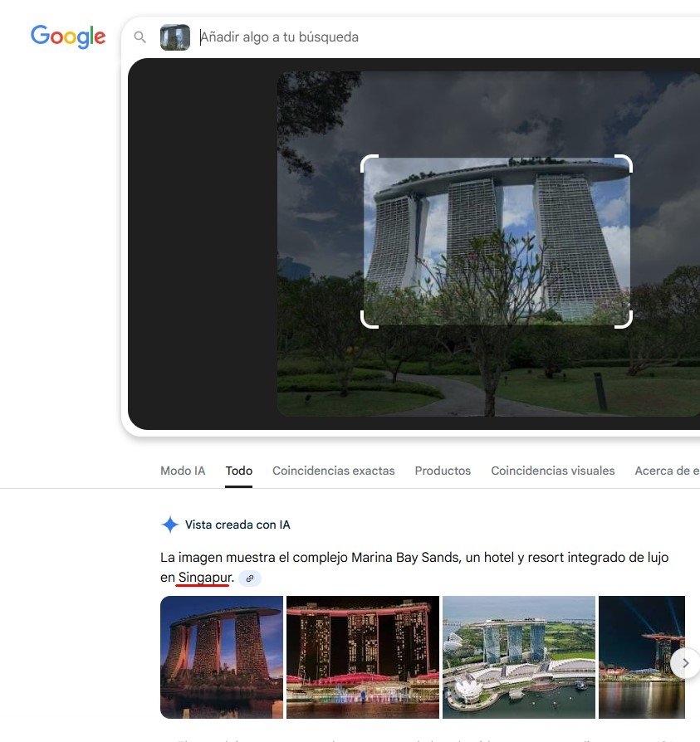The width and height of the screenshot is (700, 742).
Task: Click the right chevron to see more images
Action: [686, 663]
